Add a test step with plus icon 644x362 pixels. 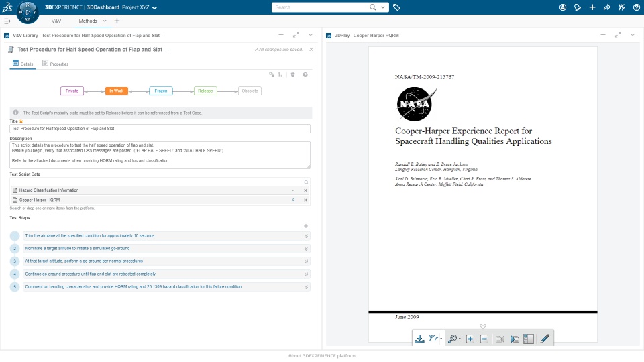(x=306, y=226)
